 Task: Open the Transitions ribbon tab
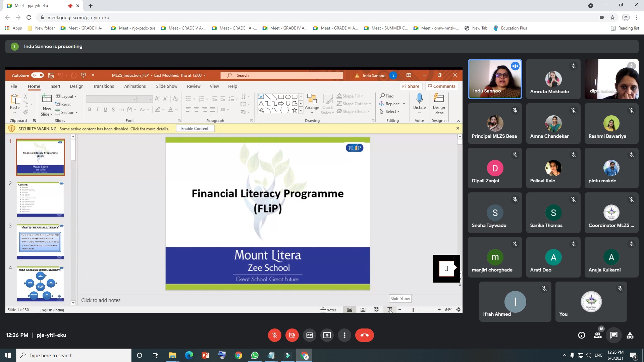104,86
